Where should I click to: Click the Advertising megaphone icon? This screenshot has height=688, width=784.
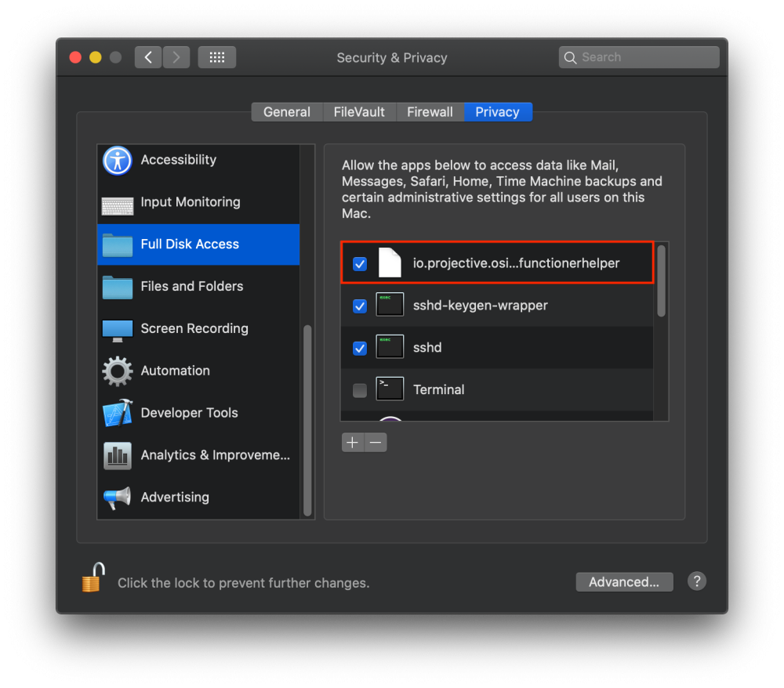tap(118, 498)
